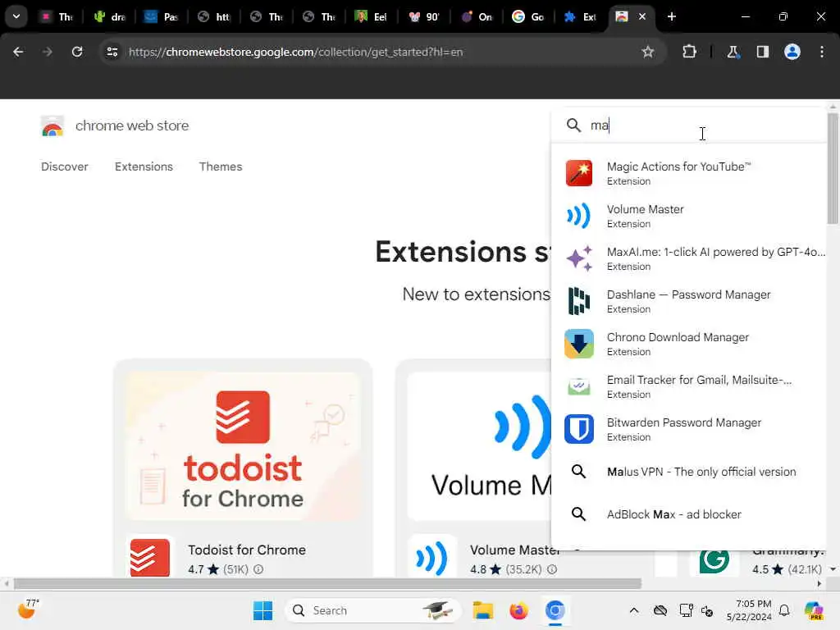Open the Extensions section
840x630 pixels.
pos(144,167)
